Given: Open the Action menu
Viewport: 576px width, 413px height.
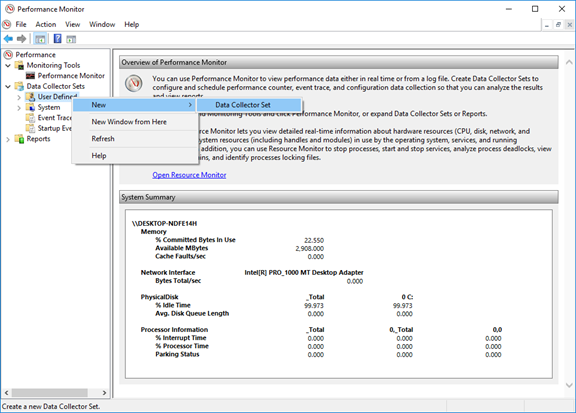Looking at the screenshot, I should click(x=46, y=25).
